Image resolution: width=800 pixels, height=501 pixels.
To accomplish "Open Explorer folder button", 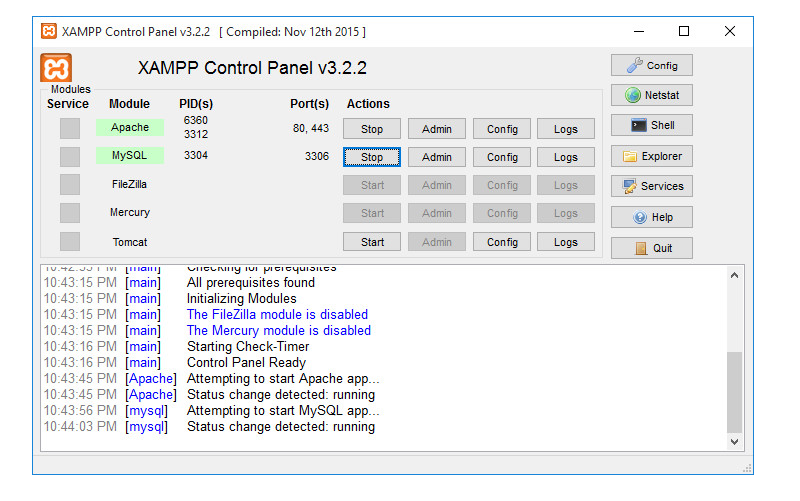I will click(651, 156).
